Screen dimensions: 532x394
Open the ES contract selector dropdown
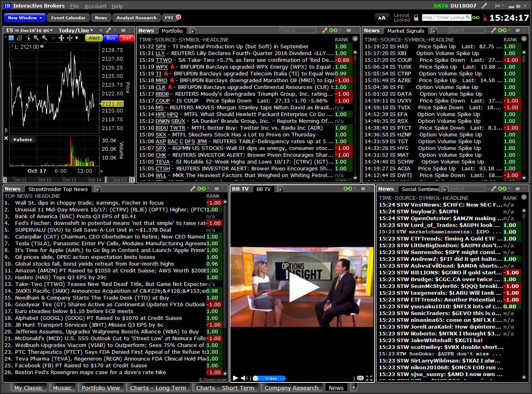pyautogui.click(x=30, y=30)
